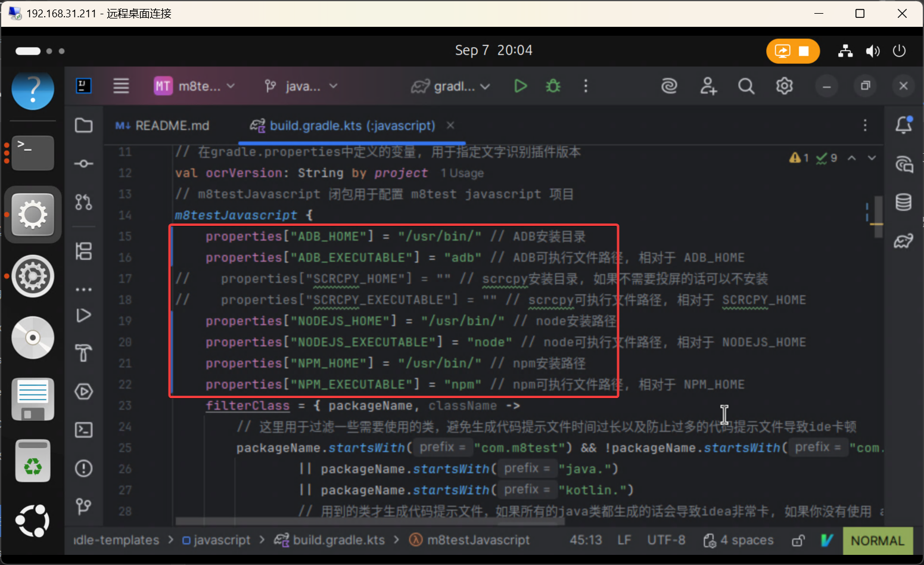Switch to the README.md tab
The image size is (924, 565).
163,126
